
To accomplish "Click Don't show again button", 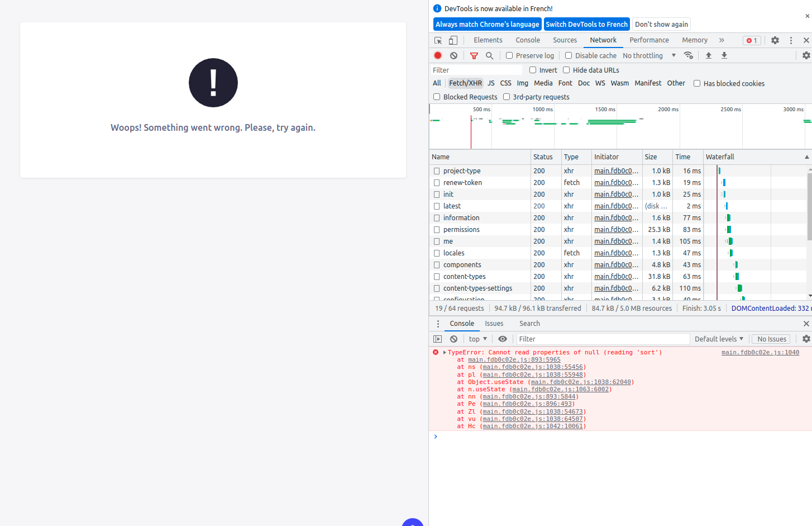I will [x=661, y=24].
